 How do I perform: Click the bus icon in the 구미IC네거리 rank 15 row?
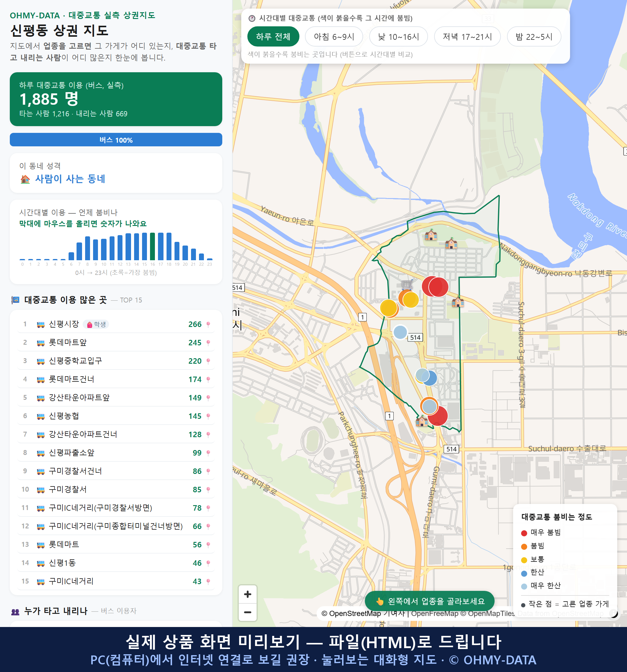click(x=40, y=582)
